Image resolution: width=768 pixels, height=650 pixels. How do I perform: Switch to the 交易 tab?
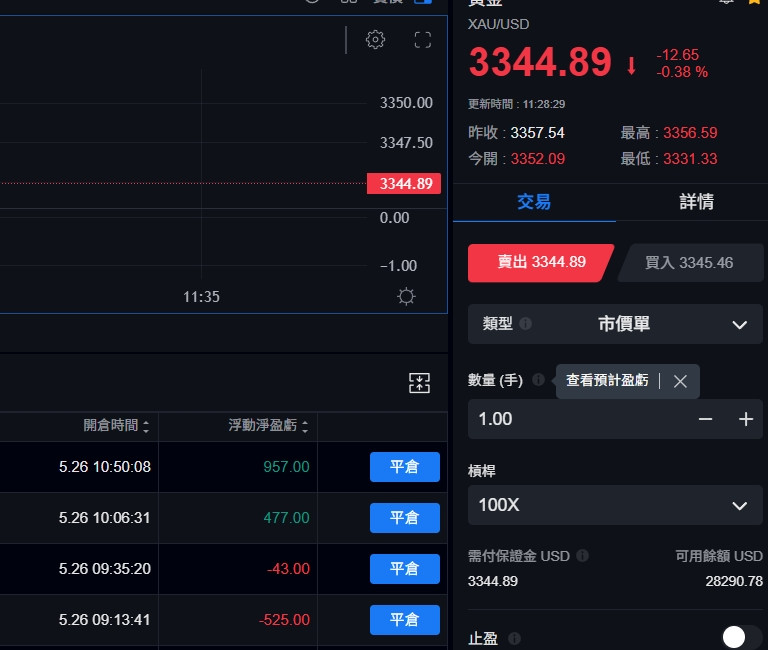[x=534, y=202]
